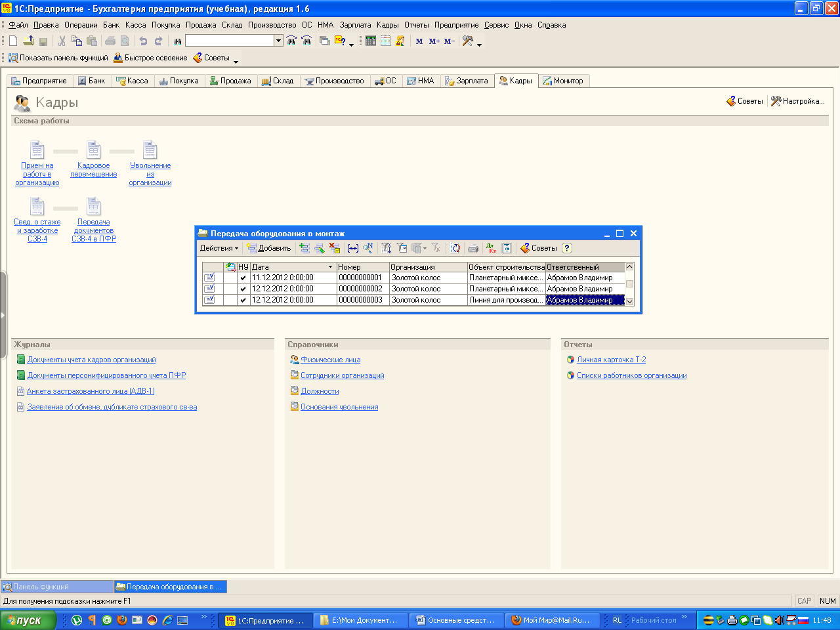This screenshot has width=840, height=630.
Task: Click the yellow question mark help icon
Action: pyautogui.click(x=567, y=248)
